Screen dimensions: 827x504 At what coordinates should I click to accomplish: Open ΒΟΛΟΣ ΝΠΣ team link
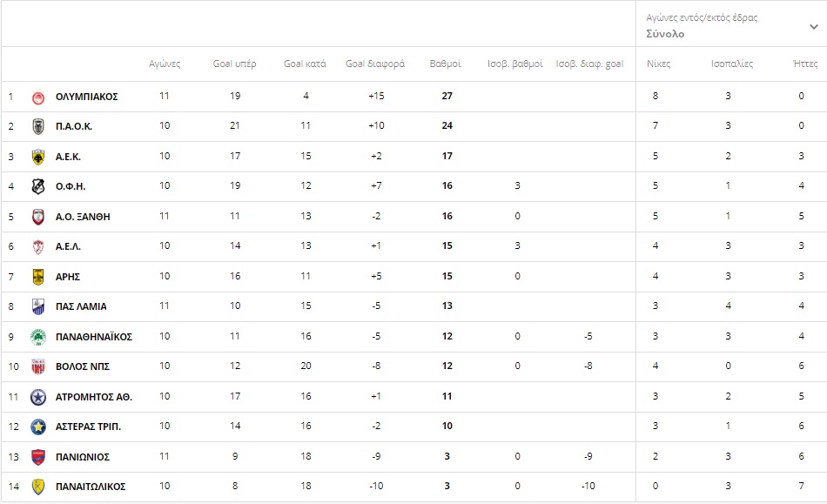point(83,367)
